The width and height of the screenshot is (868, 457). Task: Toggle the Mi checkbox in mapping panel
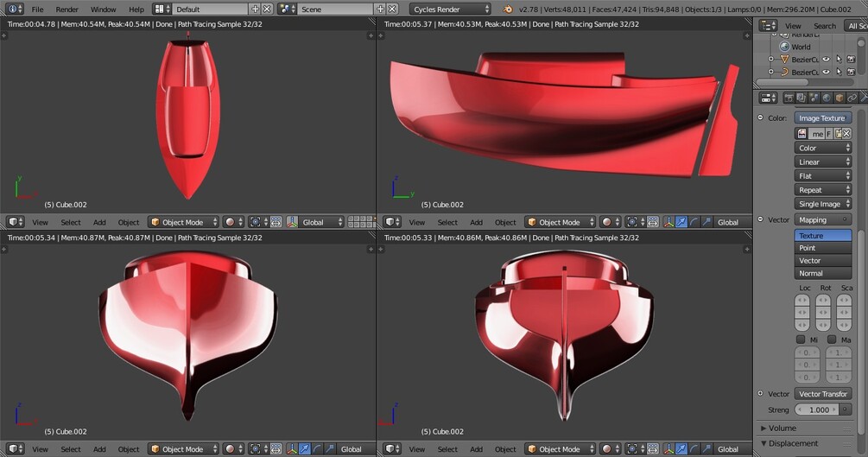click(x=801, y=339)
